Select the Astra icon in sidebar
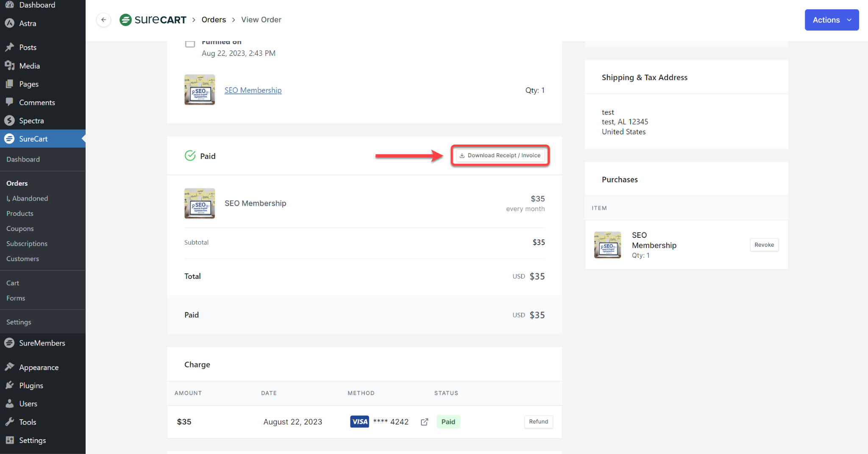This screenshot has width=868, height=454. 9,23
